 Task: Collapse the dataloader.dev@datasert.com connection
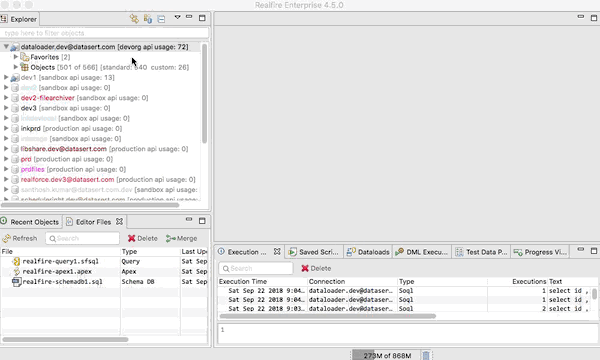point(6,47)
